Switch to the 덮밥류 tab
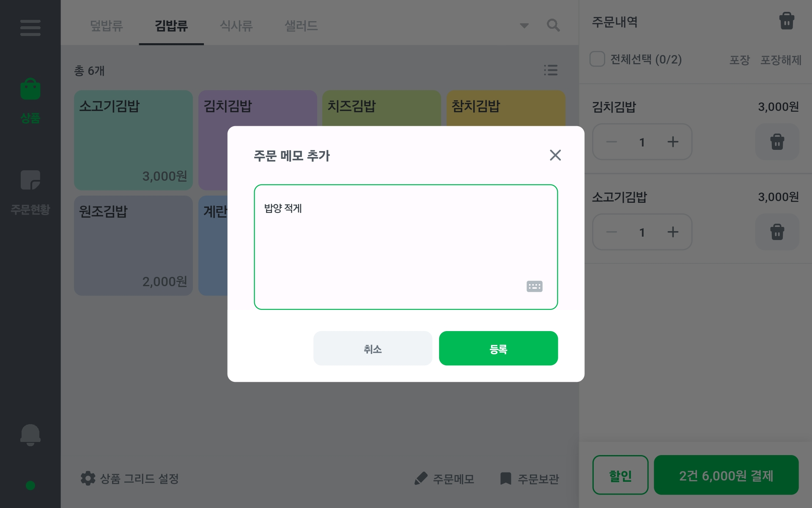The width and height of the screenshot is (812, 508). (106, 26)
